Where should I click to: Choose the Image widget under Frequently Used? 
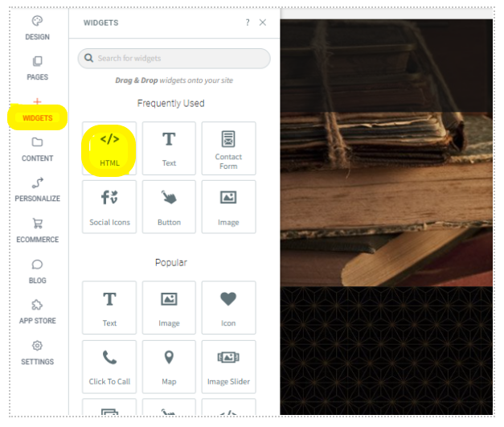pos(228,207)
